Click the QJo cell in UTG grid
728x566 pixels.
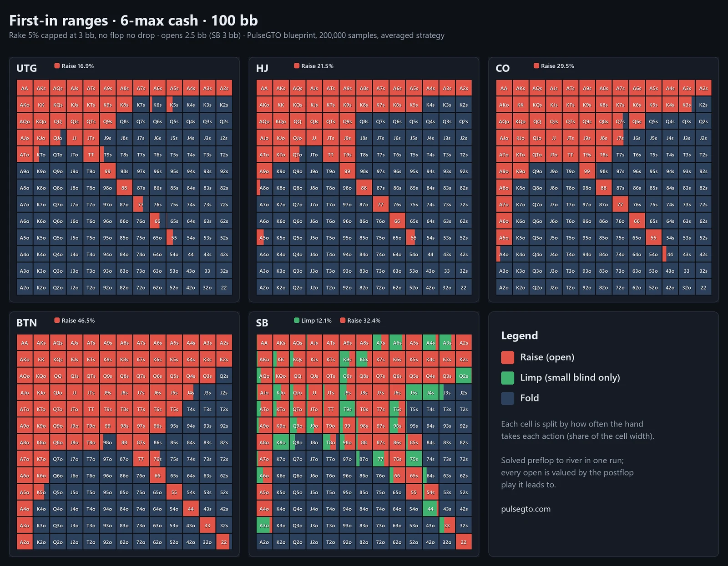click(x=58, y=138)
